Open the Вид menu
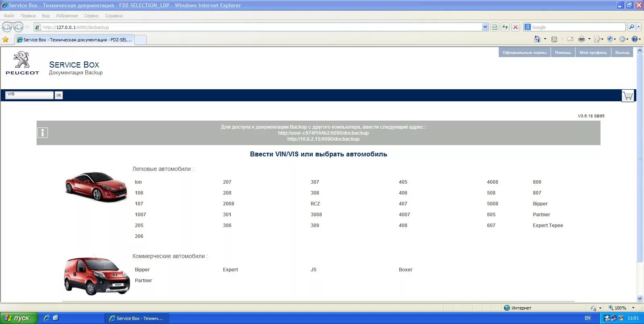This screenshot has height=324, width=644. click(x=45, y=16)
